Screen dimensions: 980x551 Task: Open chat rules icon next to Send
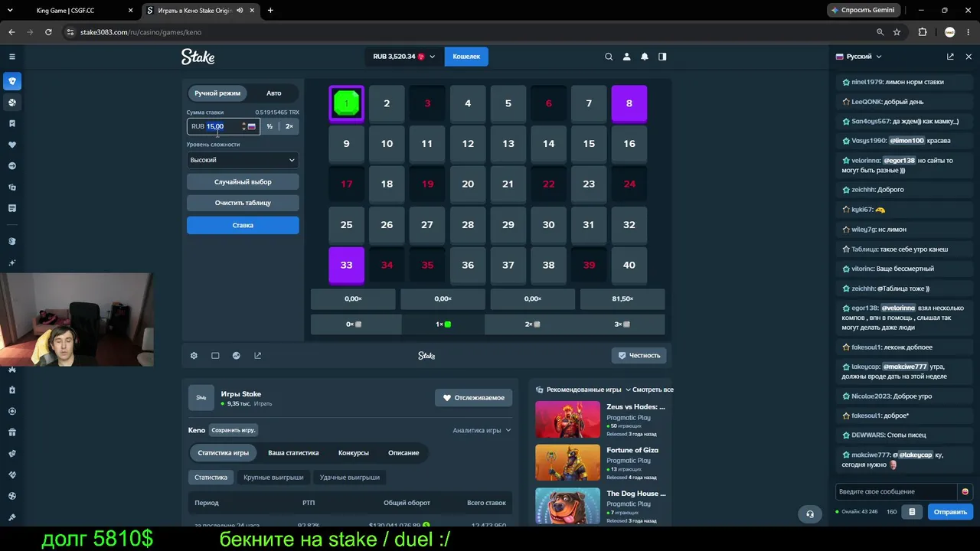pyautogui.click(x=912, y=512)
